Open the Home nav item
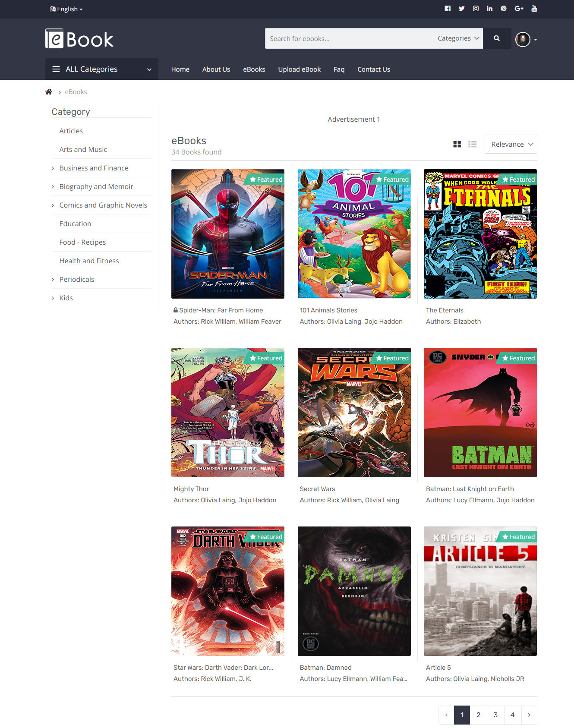 tap(180, 69)
